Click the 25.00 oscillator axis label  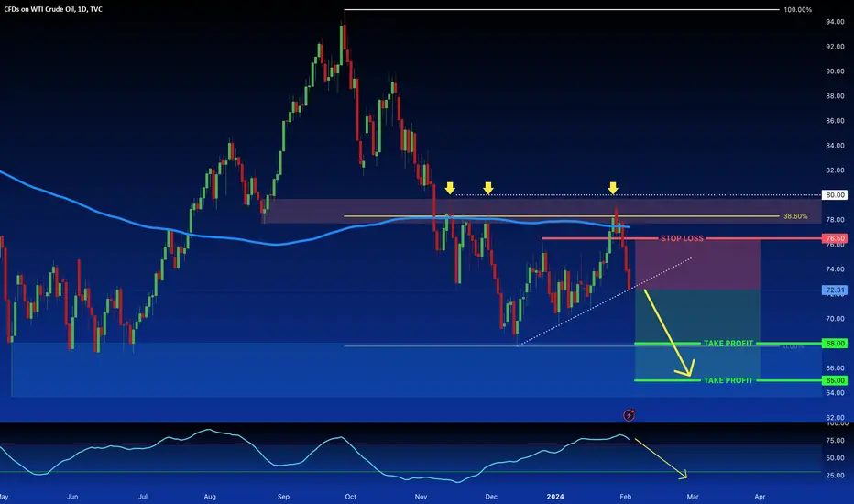[835, 475]
